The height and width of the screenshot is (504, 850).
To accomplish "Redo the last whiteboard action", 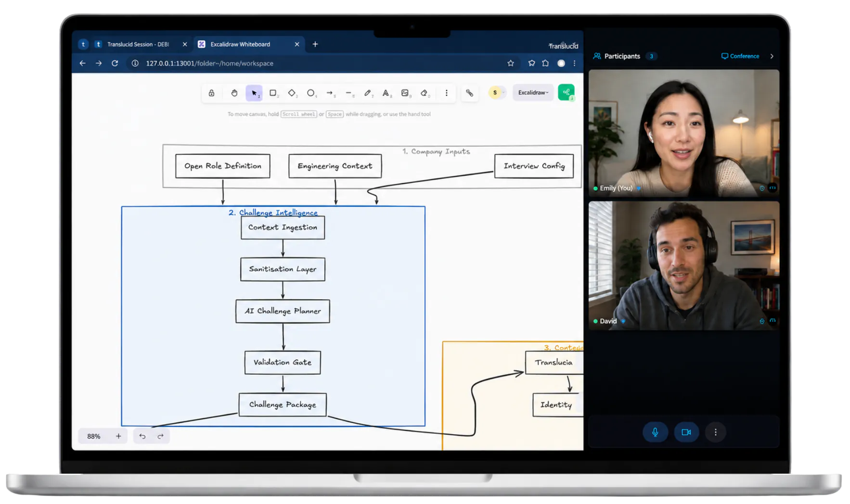I will [161, 436].
